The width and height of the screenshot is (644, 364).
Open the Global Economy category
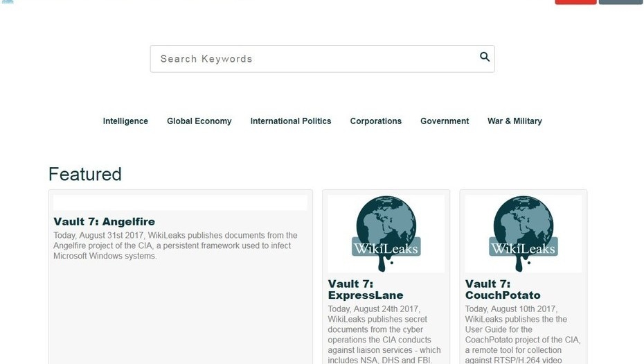pos(199,121)
